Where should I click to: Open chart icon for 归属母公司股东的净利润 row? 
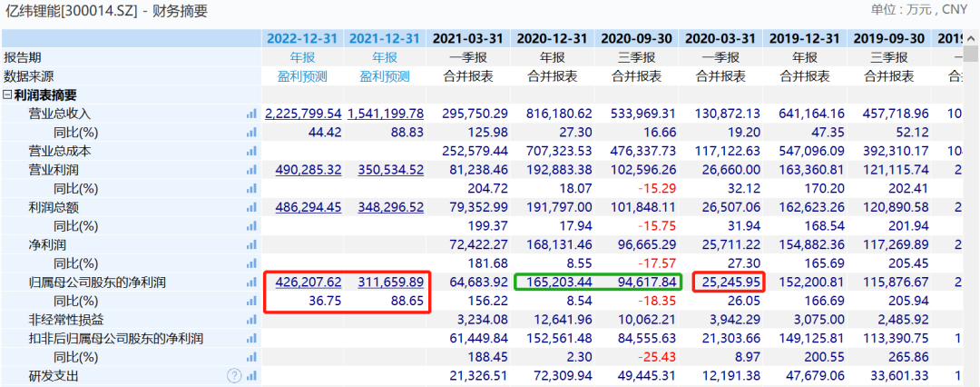coord(251,283)
